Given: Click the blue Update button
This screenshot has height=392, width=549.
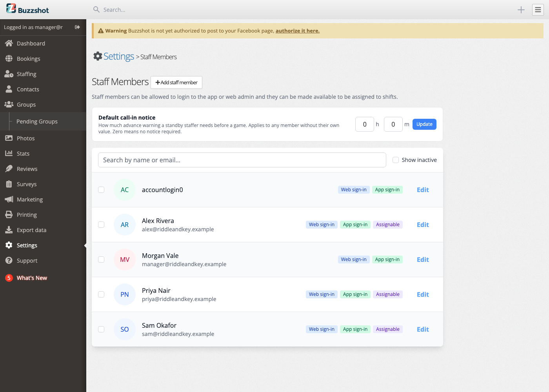Looking at the screenshot, I should pos(424,124).
